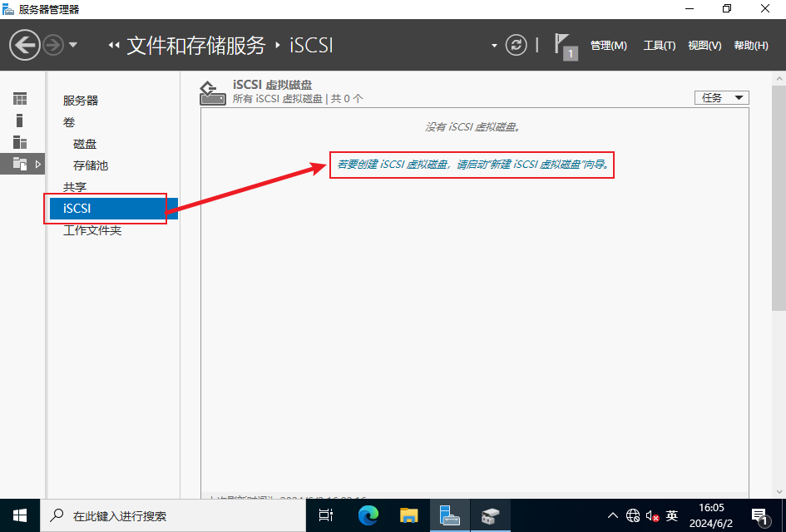Select 存储池 in the navigation list
Screen dimensions: 786x532
click(91, 165)
